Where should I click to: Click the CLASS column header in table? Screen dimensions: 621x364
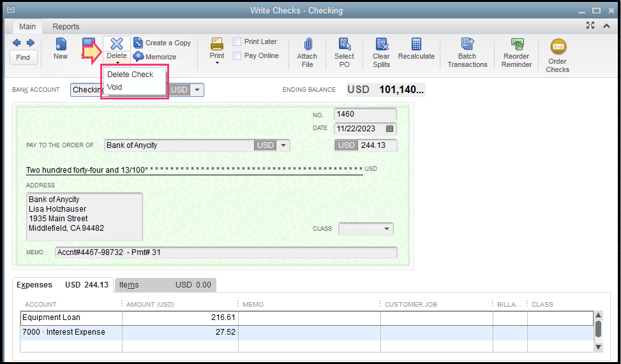[x=542, y=304]
